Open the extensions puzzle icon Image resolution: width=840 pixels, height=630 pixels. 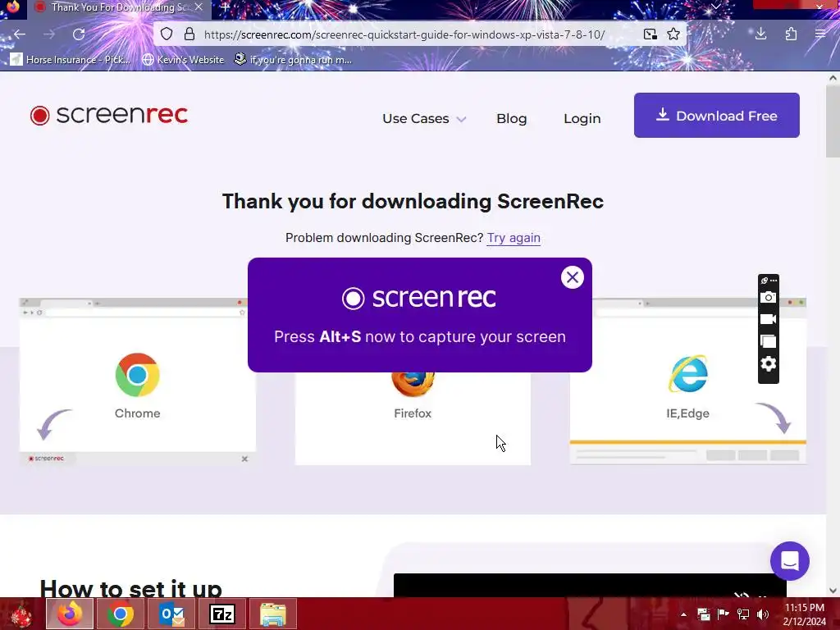coord(791,34)
